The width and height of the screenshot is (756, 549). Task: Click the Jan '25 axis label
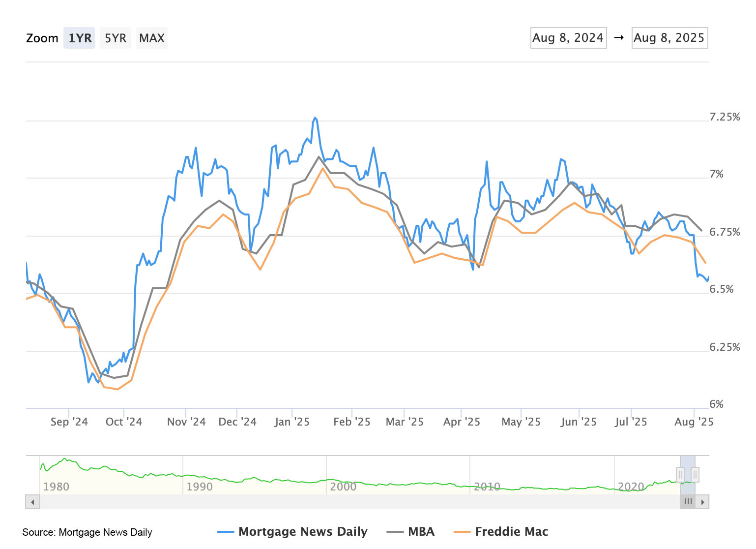(x=292, y=422)
